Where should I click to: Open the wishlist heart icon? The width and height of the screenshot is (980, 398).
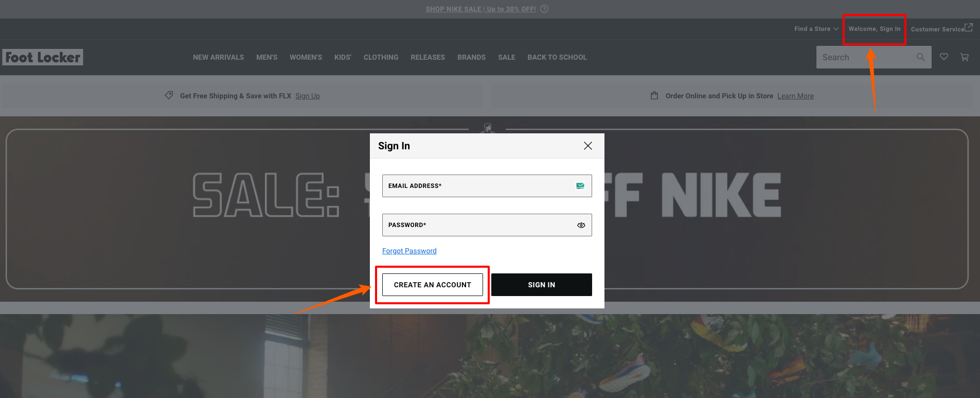(944, 57)
